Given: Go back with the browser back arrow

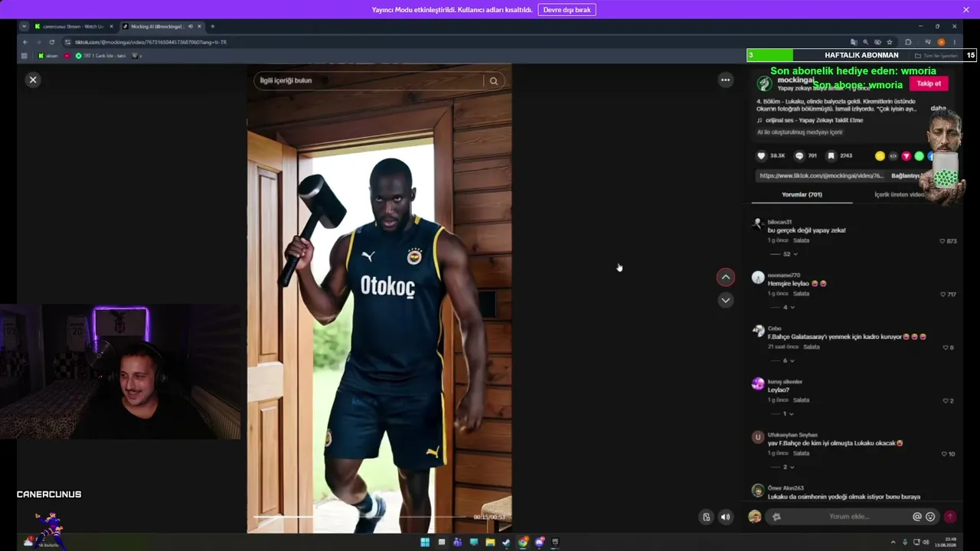Looking at the screenshot, I should pyautogui.click(x=25, y=42).
